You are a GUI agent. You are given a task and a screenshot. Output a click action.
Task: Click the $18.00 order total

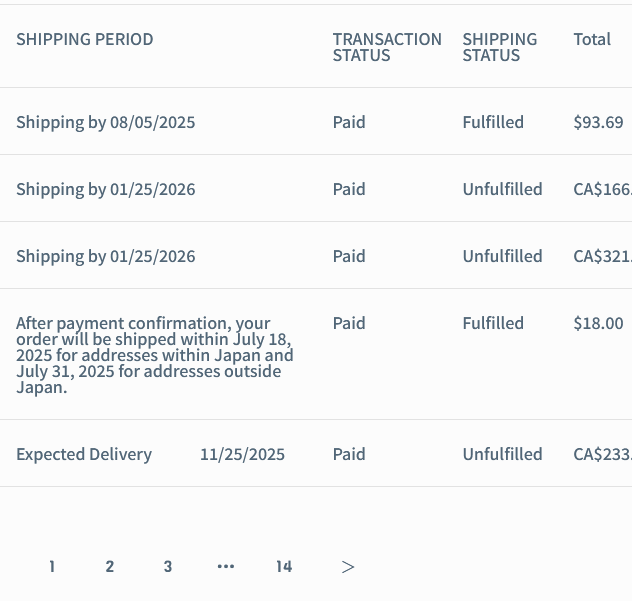click(598, 324)
